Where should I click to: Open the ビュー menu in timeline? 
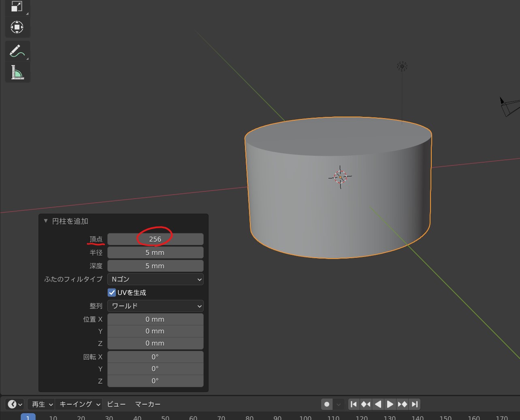point(116,404)
